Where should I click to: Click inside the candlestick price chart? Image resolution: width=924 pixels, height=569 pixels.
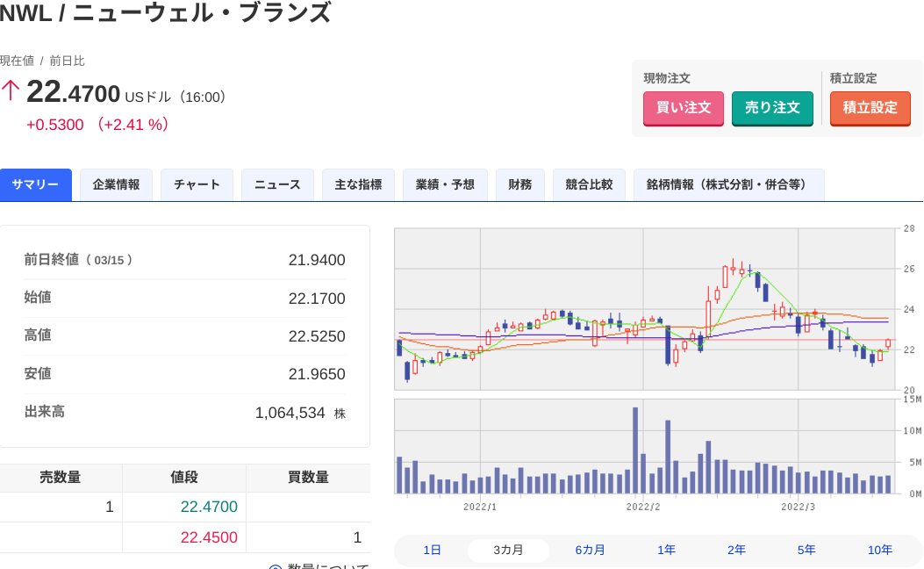[x=645, y=309]
